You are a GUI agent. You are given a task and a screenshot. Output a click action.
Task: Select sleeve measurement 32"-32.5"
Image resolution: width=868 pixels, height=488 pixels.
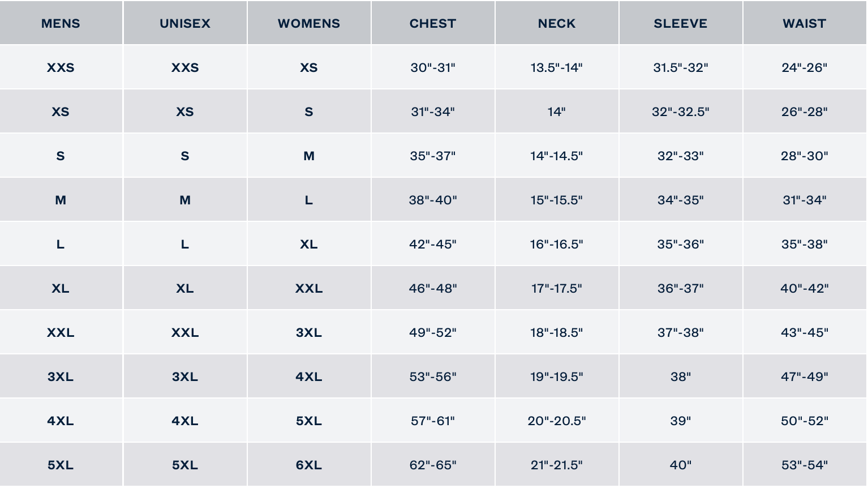681,112
